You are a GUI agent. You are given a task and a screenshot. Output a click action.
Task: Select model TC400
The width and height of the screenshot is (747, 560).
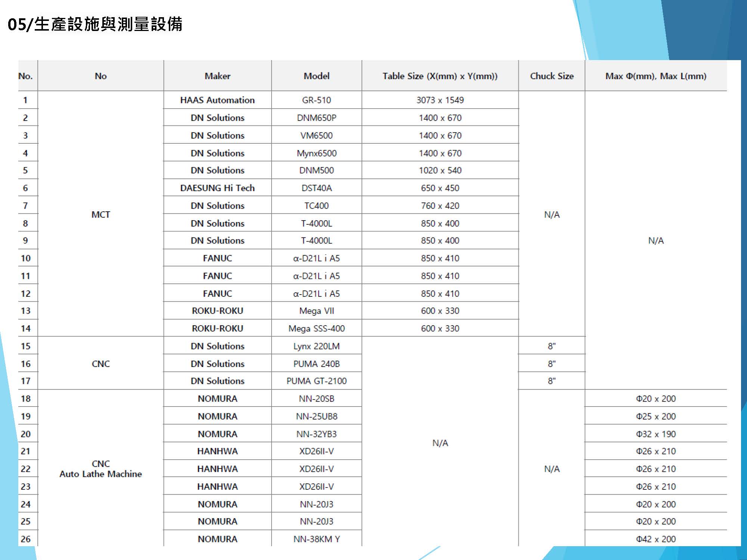(316, 206)
